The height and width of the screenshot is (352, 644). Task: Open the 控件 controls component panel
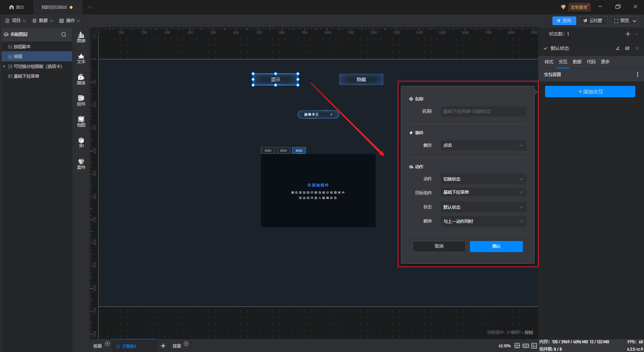81,101
